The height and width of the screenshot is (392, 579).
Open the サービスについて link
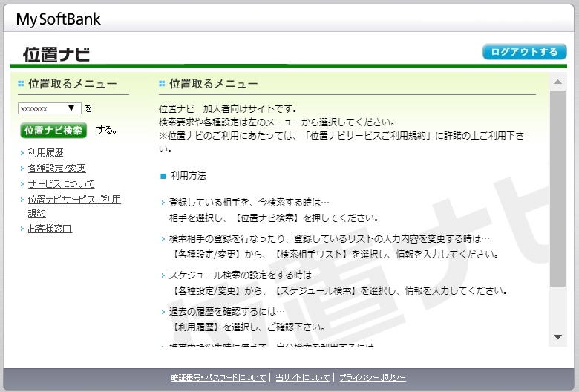pyautogui.click(x=62, y=183)
